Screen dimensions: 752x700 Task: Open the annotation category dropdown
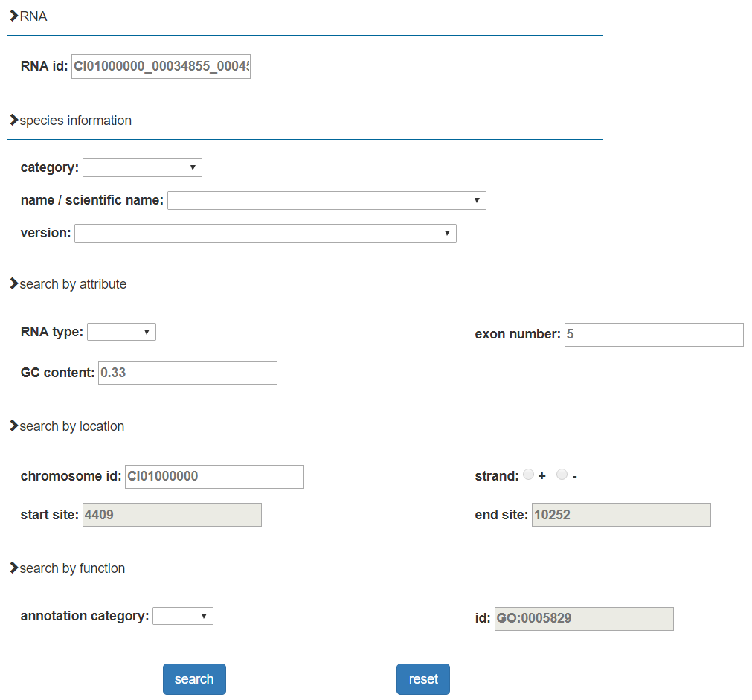[183, 616]
